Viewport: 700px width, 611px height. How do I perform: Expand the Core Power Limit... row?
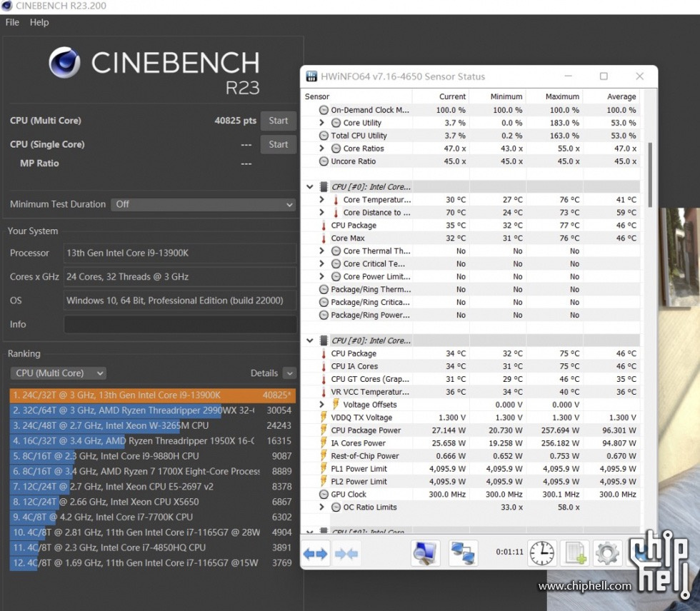[321, 276]
